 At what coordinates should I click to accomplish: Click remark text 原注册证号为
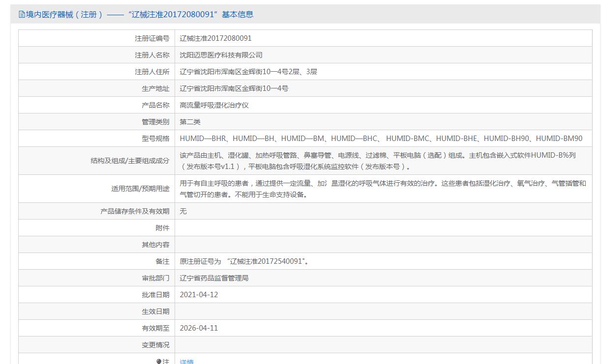244,261
